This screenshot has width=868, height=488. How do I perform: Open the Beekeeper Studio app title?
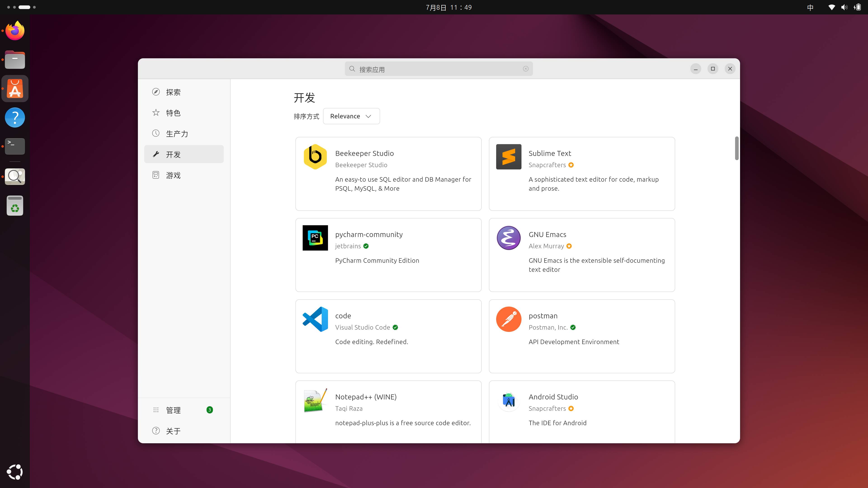click(x=364, y=153)
